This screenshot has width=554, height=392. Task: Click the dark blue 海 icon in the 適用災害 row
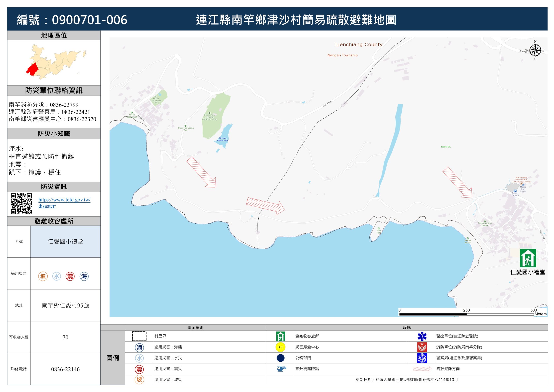84,276
